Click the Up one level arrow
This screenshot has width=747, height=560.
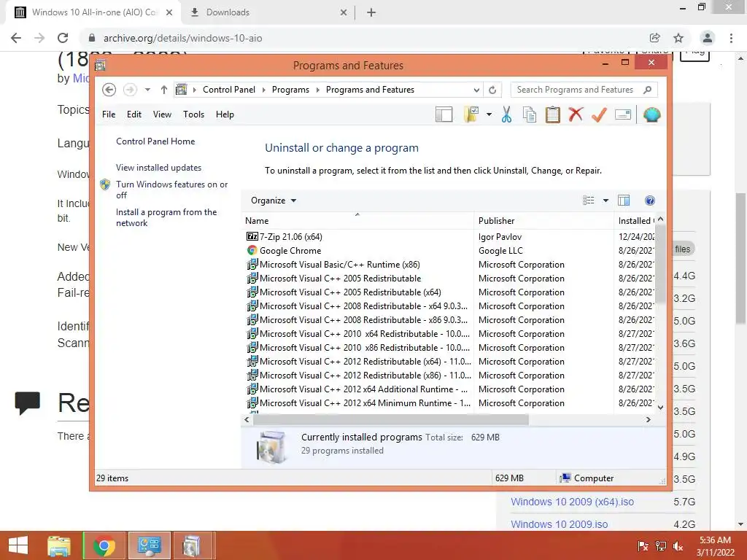click(164, 90)
